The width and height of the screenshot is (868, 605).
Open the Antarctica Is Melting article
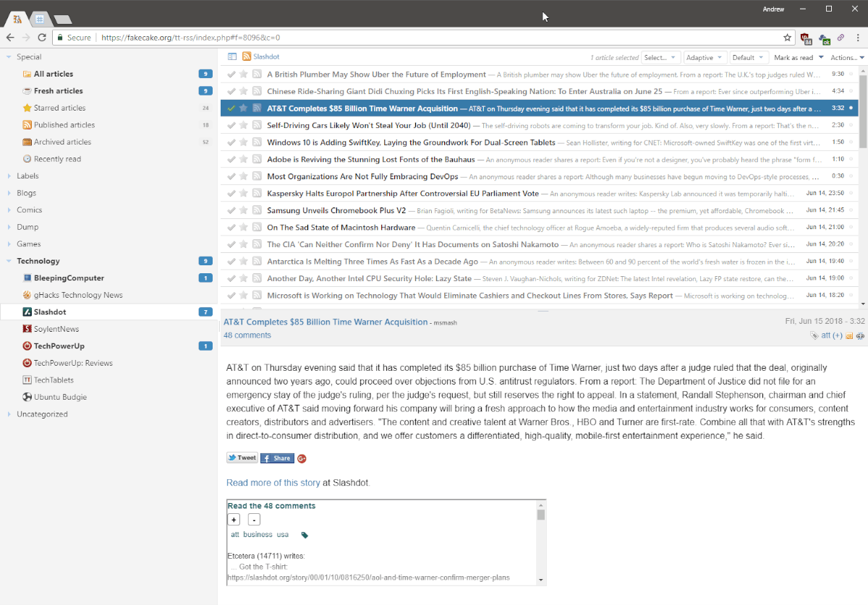[373, 262]
